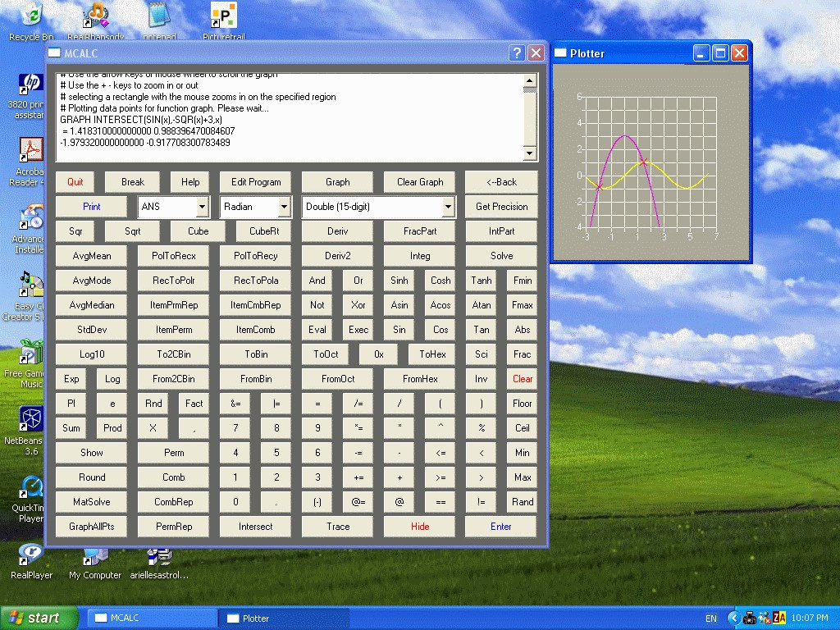Click the red Hide button
The image size is (840, 630).
point(420,527)
